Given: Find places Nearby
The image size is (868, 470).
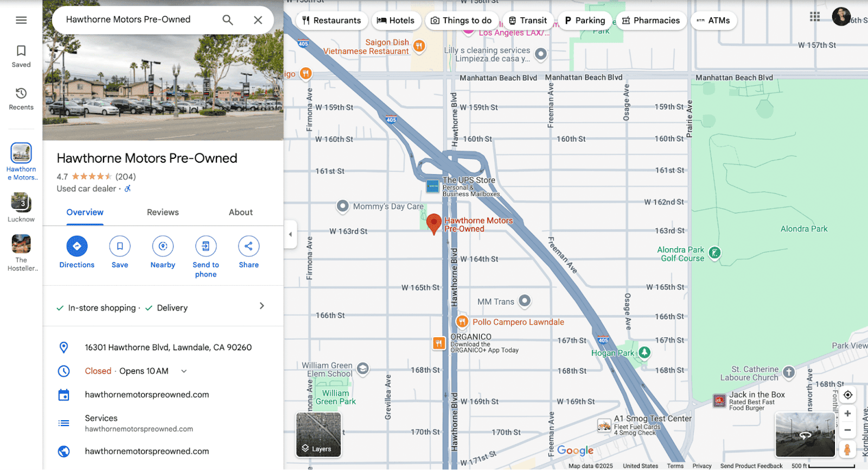Looking at the screenshot, I should [x=163, y=246].
